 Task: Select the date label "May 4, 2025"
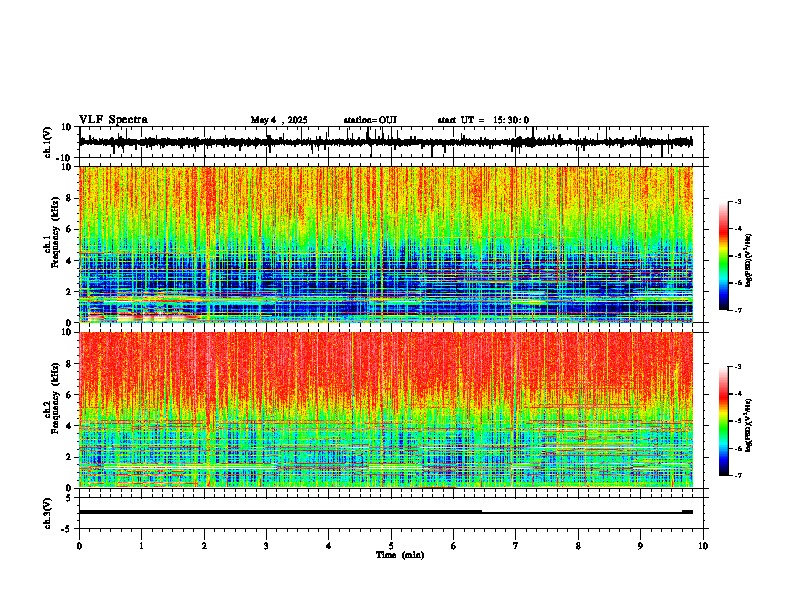coord(279,120)
